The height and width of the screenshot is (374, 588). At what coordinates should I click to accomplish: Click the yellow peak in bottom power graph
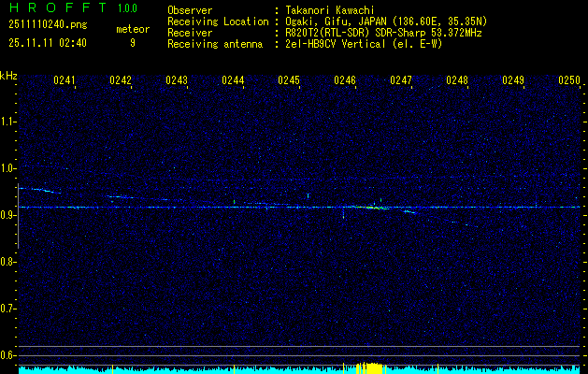point(371,367)
